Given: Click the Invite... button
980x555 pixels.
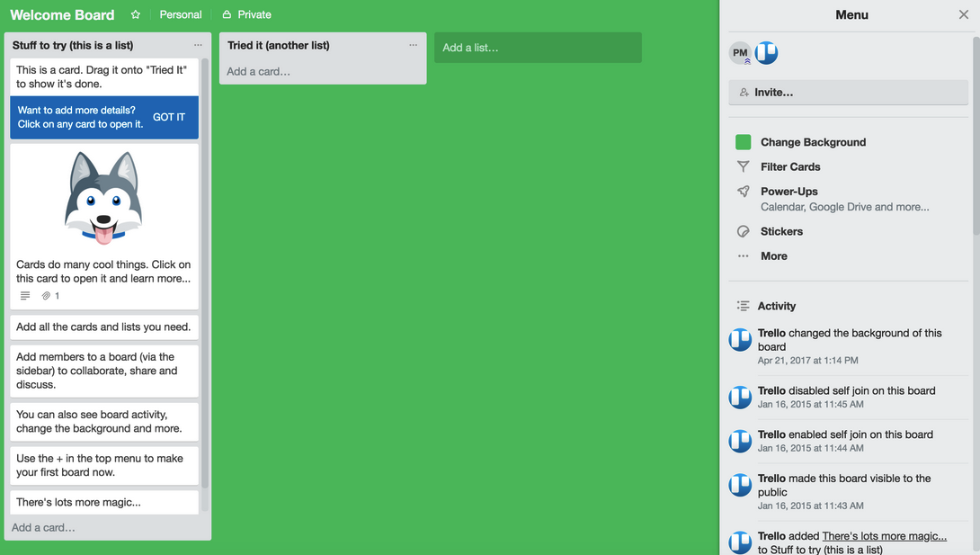Looking at the screenshot, I should [848, 92].
